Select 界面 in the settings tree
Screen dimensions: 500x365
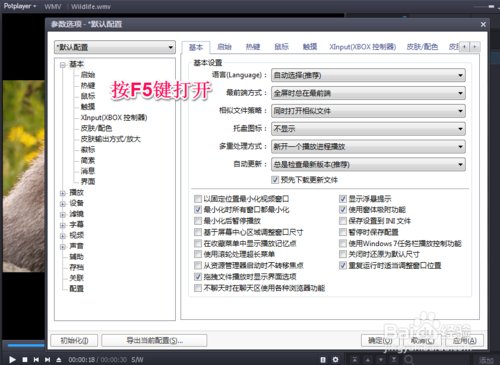coord(88,182)
